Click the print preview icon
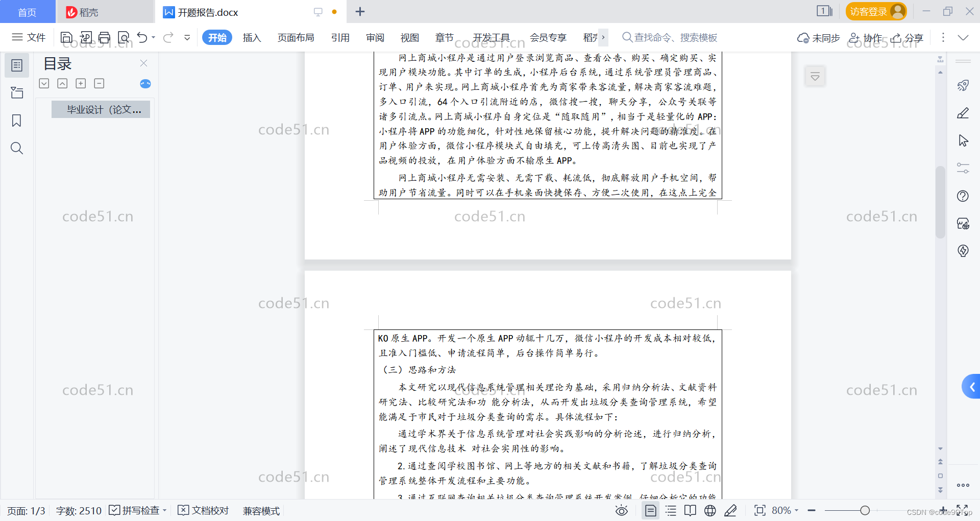This screenshot has height=521, width=980. (124, 37)
